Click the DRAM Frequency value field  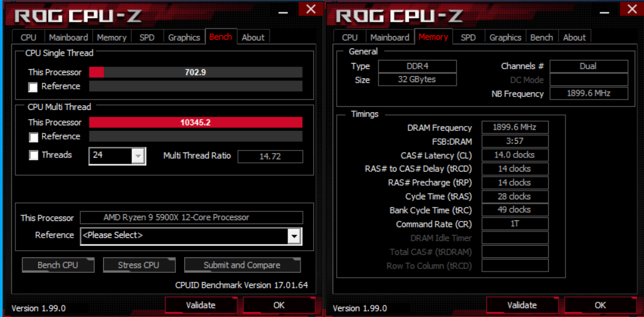[x=515, y=127]
